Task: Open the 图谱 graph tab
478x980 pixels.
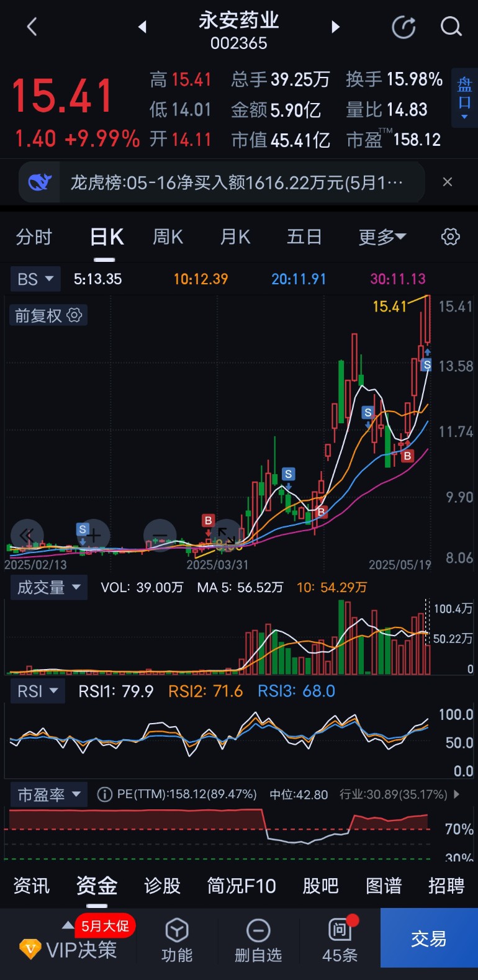Action: coord(384,886)
